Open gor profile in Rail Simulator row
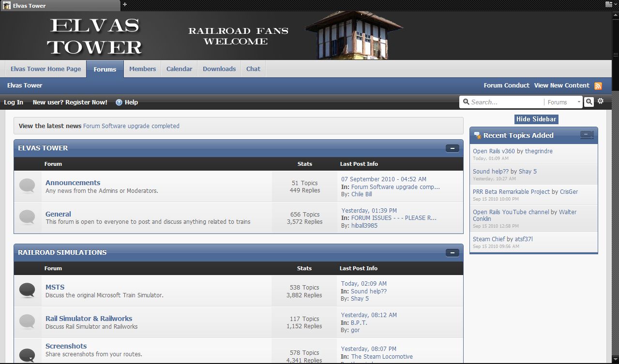Image resolution: width=619 pixels, height=364 pixels. (356, 330)
